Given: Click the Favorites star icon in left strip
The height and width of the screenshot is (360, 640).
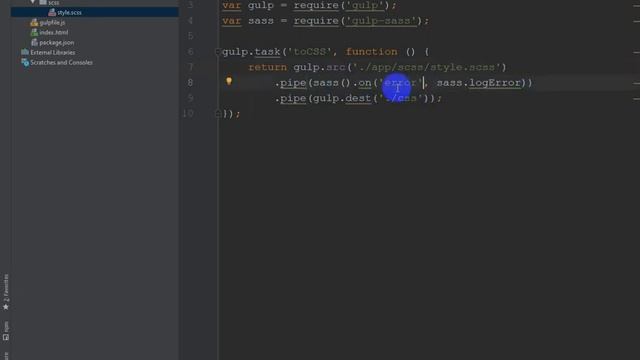Looking at the screenshot, I should [x=6, y=307].
